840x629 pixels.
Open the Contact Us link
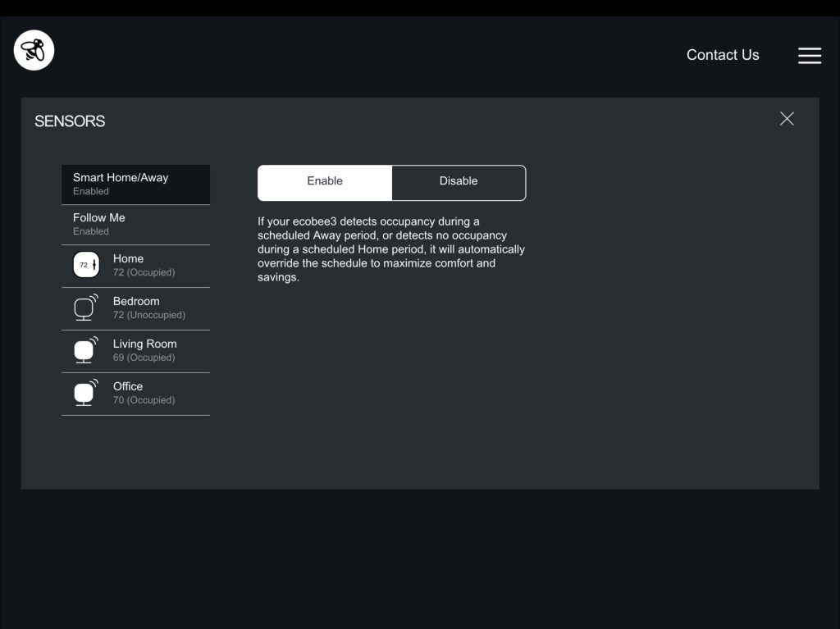click(722, 55)
